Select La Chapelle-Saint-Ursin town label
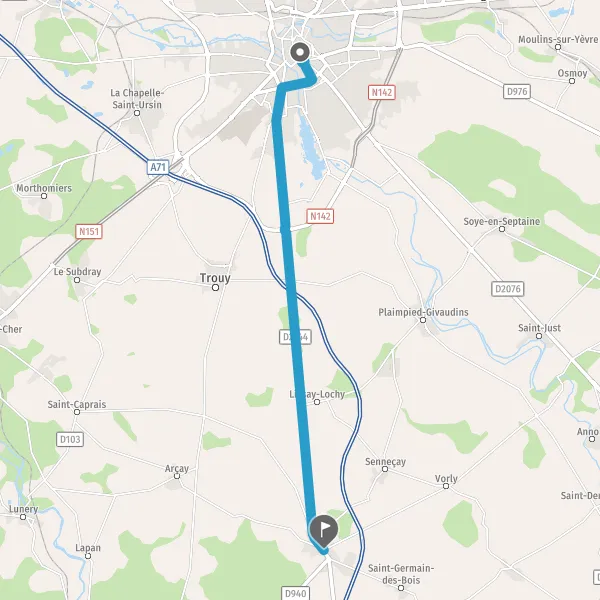This screenshot has width=600, height=600. [137, 99]
